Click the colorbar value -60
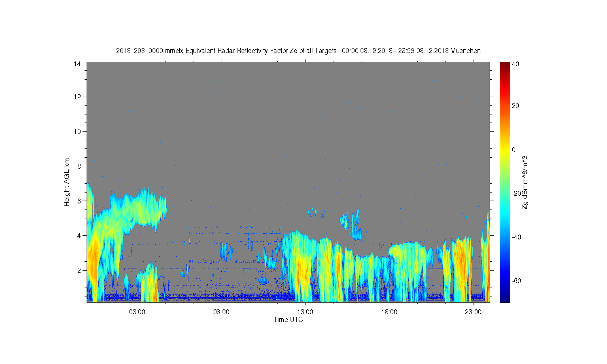The image size is (607, 364). point(517,281)
